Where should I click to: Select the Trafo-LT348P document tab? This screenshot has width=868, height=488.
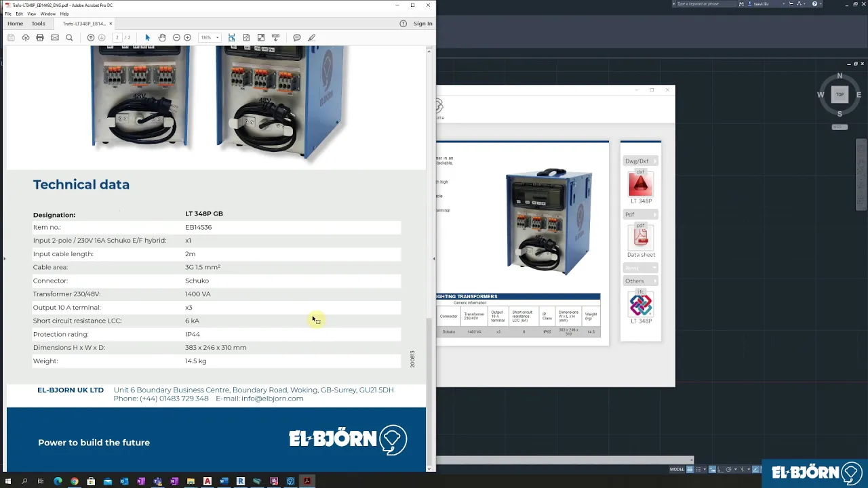(x=84, y=24)
